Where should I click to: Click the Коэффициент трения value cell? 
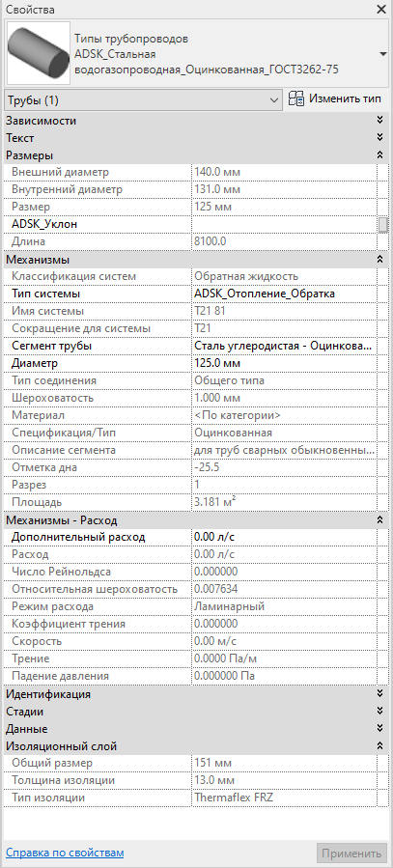pyautogui.click(x=283, y=624)
